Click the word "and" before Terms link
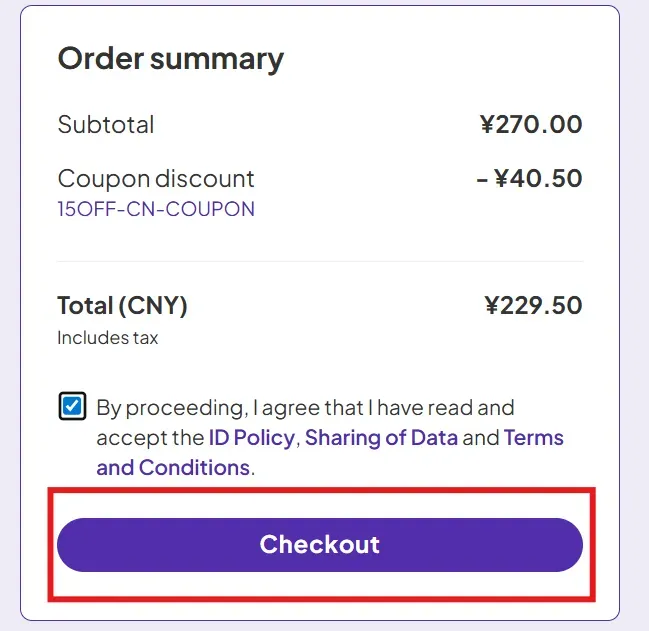 [x=481, y=438]
